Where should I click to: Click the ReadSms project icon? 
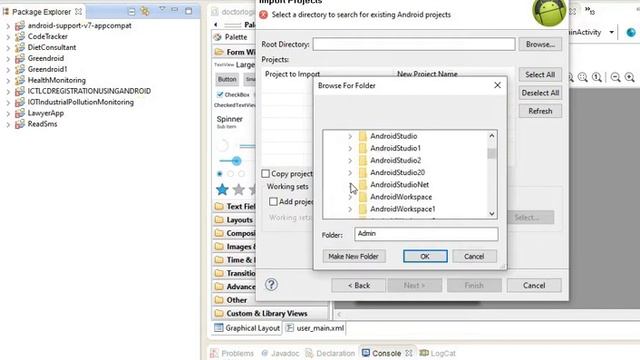click(20, 124)
